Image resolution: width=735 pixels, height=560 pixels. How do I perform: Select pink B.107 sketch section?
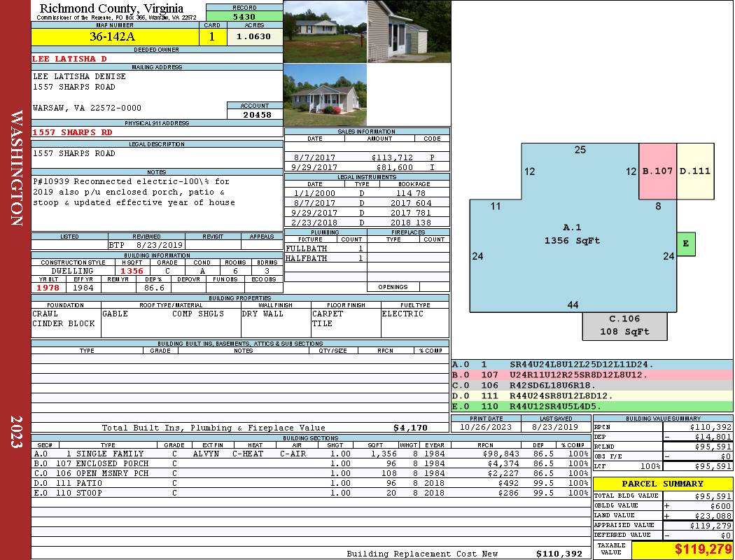(657, 171)
